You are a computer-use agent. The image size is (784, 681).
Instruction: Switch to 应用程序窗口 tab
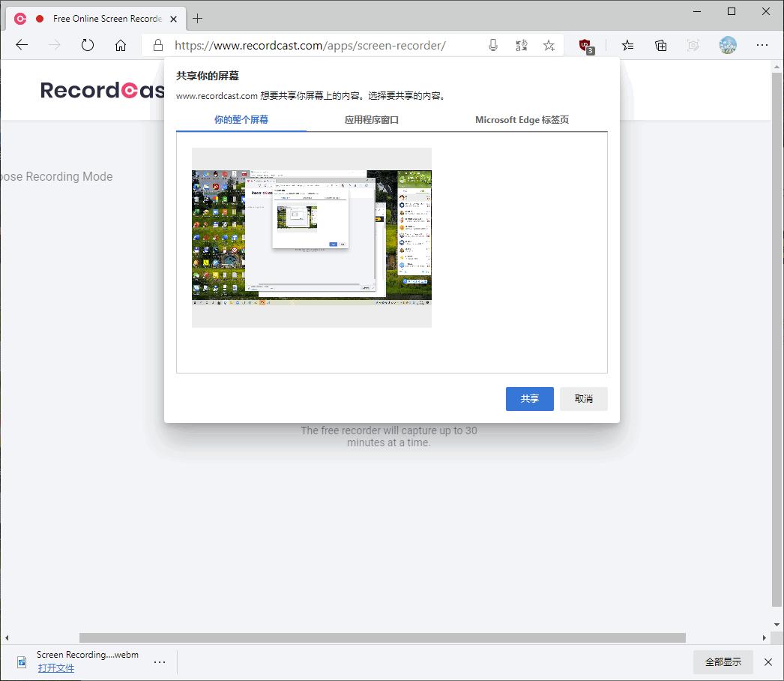click(372, 119)
